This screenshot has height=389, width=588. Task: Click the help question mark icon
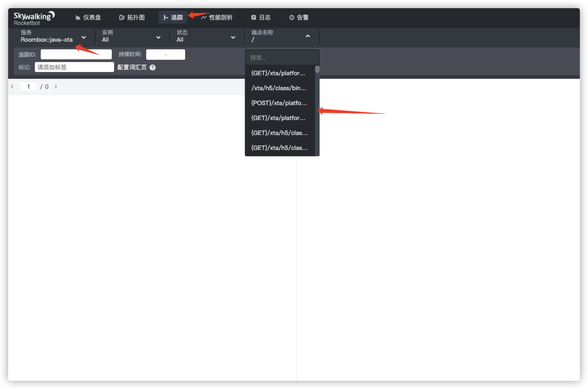[x=153, y=67]
